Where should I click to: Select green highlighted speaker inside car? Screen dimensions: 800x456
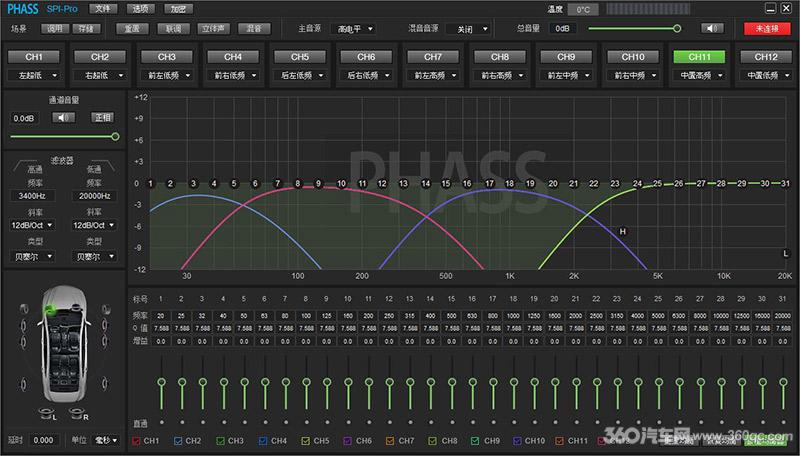pyautogui.click(x=49, y=310)
